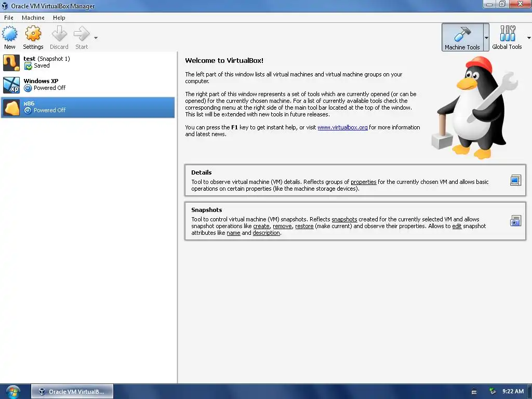Follow the 'properties' link in Details

coord(363,182)
